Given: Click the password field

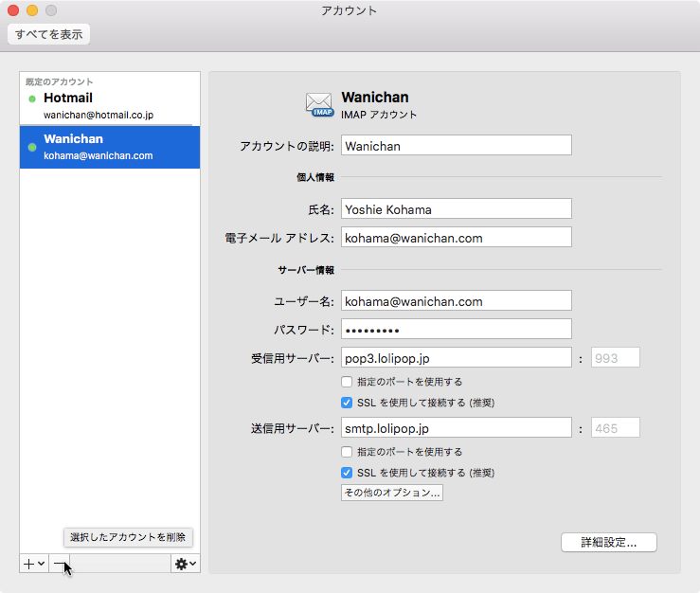Looking at the screenshot, I should pos(456,330).
